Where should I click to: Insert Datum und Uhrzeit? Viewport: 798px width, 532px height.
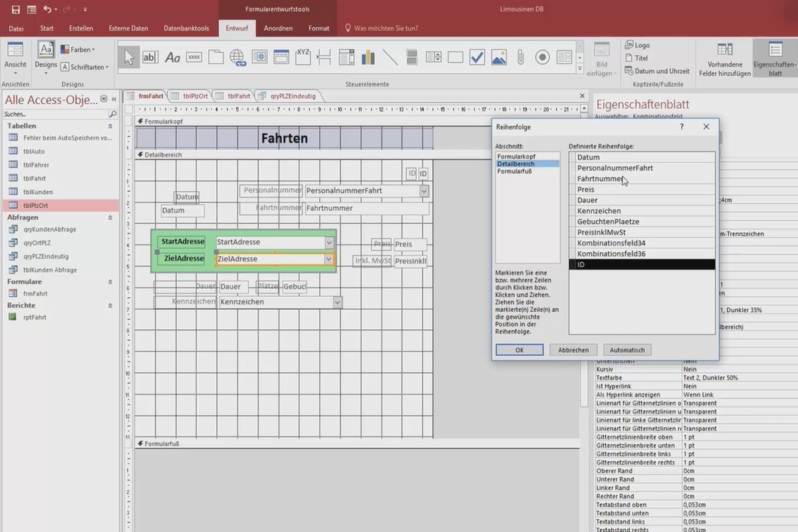pyautogui.click(x=656, y=70)
